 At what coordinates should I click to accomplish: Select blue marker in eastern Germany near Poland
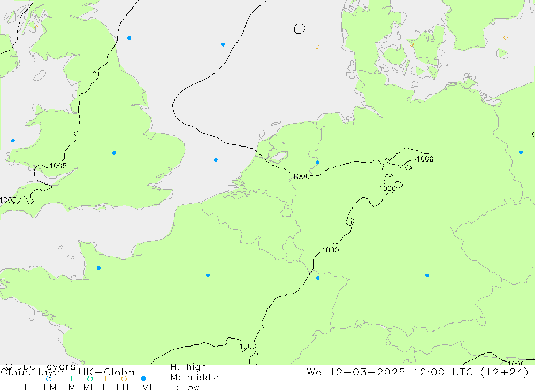pyautogui.click(x=521, y=152)
